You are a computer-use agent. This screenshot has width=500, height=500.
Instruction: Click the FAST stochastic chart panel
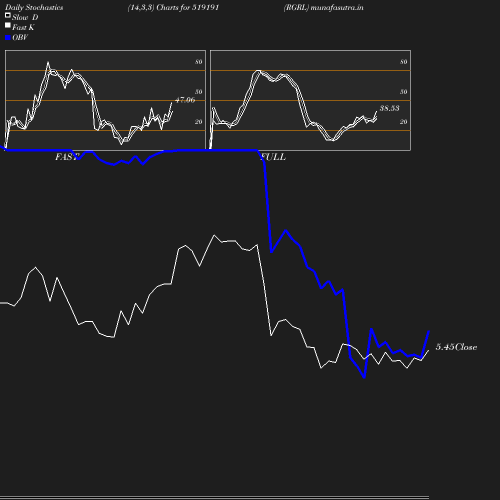coord(105,100)
